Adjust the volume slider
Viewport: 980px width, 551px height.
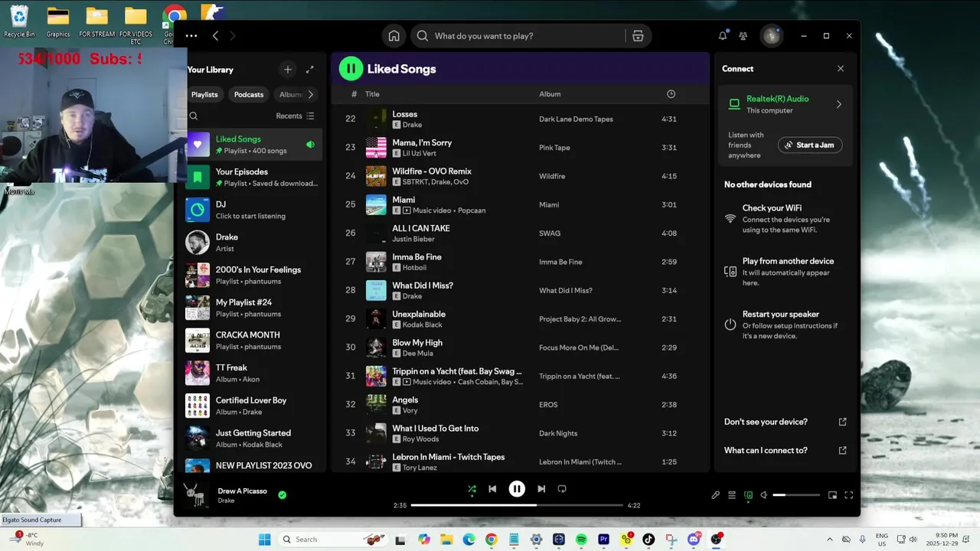click(796, 495)
